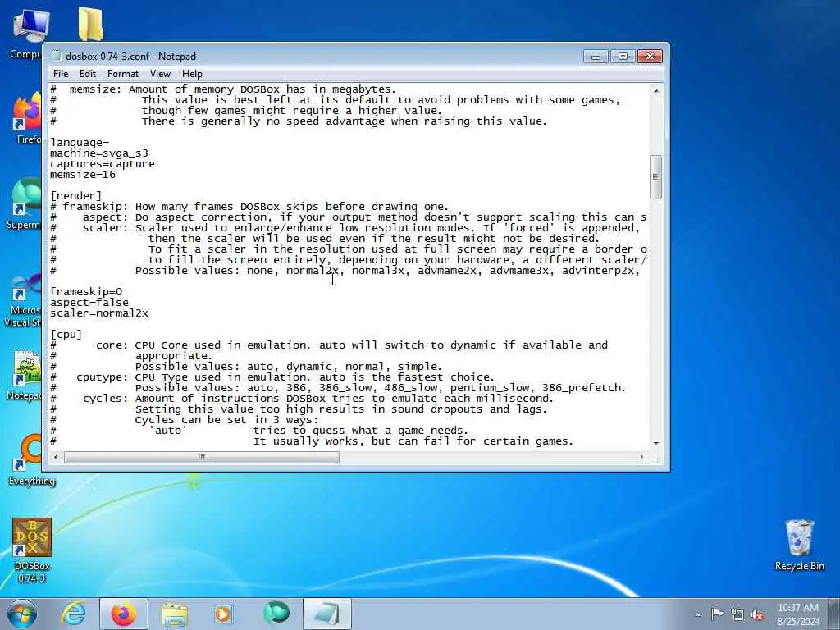This screenshot has height=630, width=840.
Task: Open the Notepad++ desktop shortcut
Action: point(25,375)
